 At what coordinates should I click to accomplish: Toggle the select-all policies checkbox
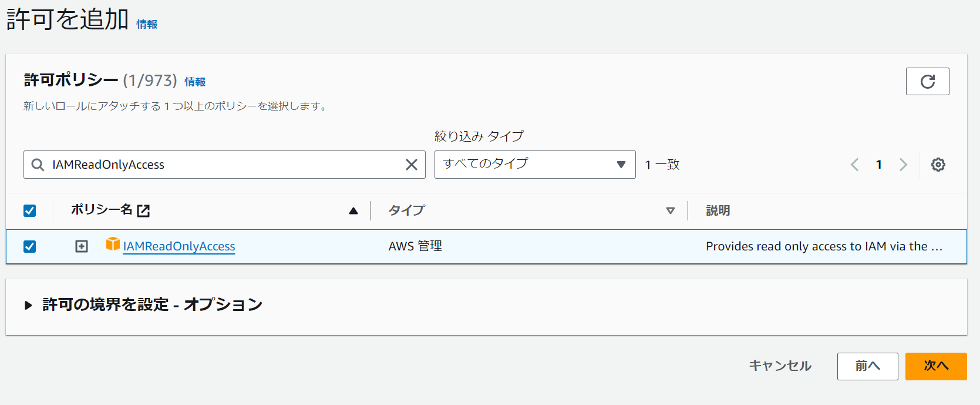pos(29,210)
